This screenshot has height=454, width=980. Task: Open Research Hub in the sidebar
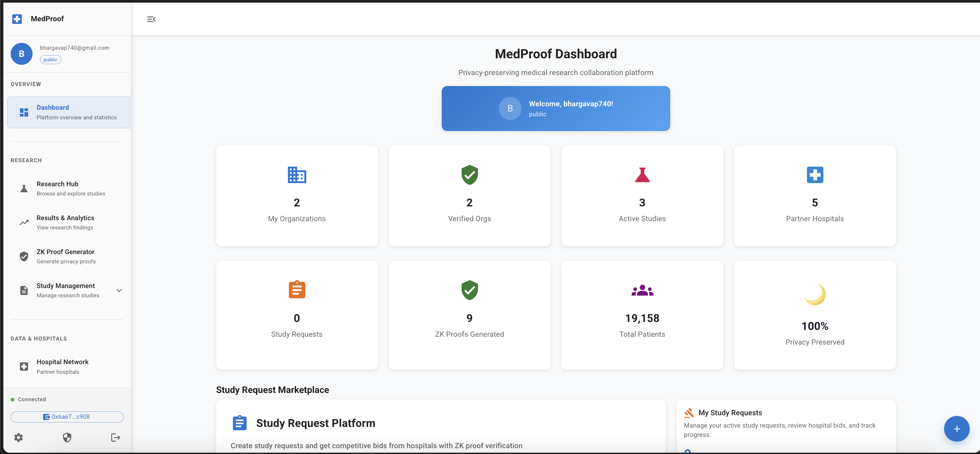coord(58,188)
